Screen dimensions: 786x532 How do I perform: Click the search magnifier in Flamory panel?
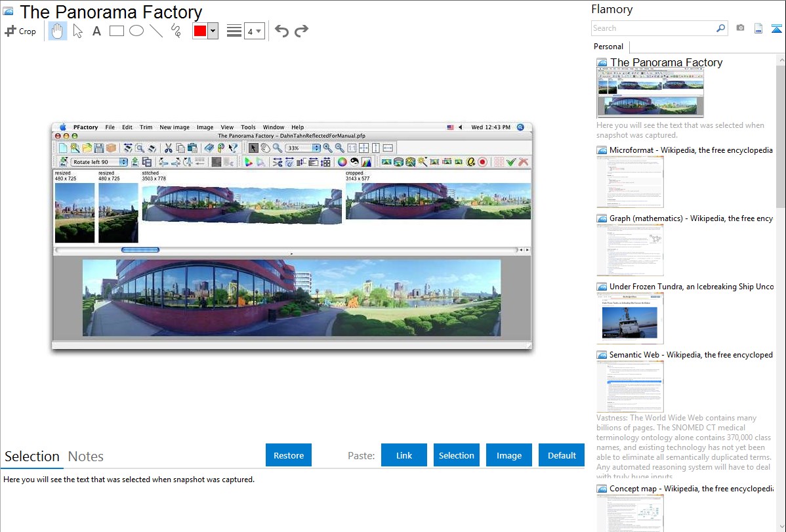[720, 28]
